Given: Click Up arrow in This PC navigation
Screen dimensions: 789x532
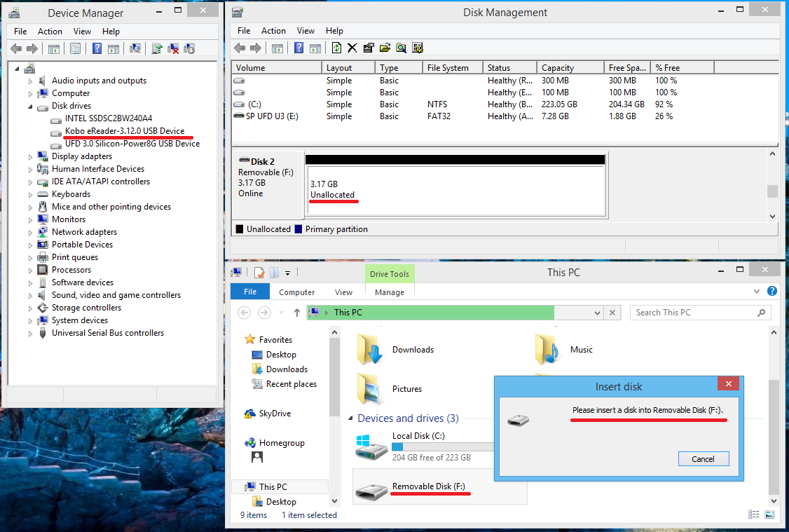Looking at the screenshot, I should coord(297,313).
